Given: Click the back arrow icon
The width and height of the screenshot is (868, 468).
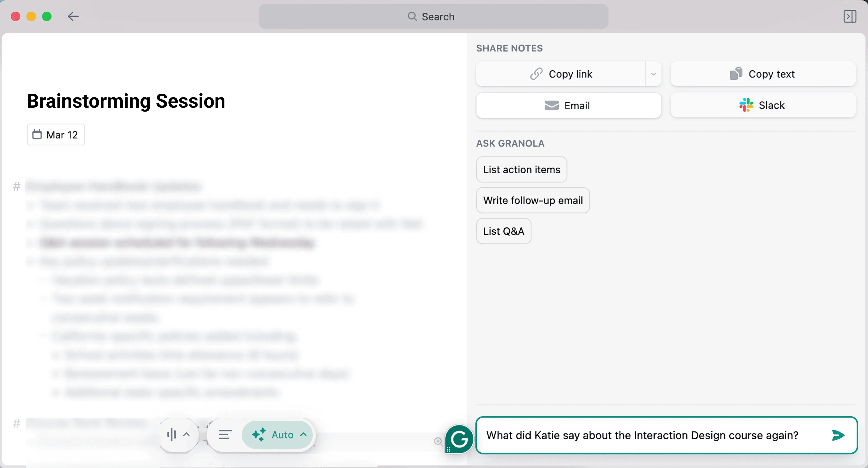Looking at the screenshot, I should (x=73, y=16).
